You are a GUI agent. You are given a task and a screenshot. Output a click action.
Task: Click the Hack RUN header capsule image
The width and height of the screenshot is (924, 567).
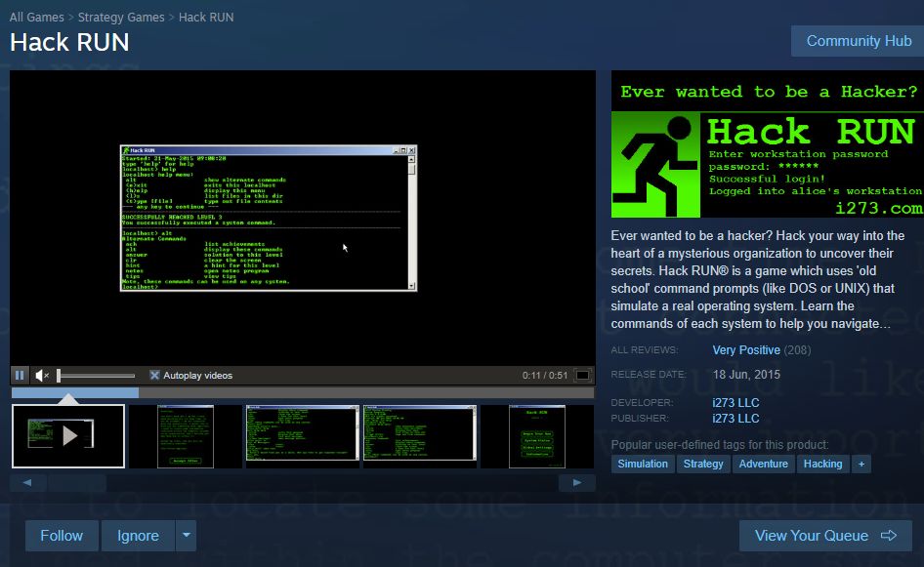tap(768, 144)
